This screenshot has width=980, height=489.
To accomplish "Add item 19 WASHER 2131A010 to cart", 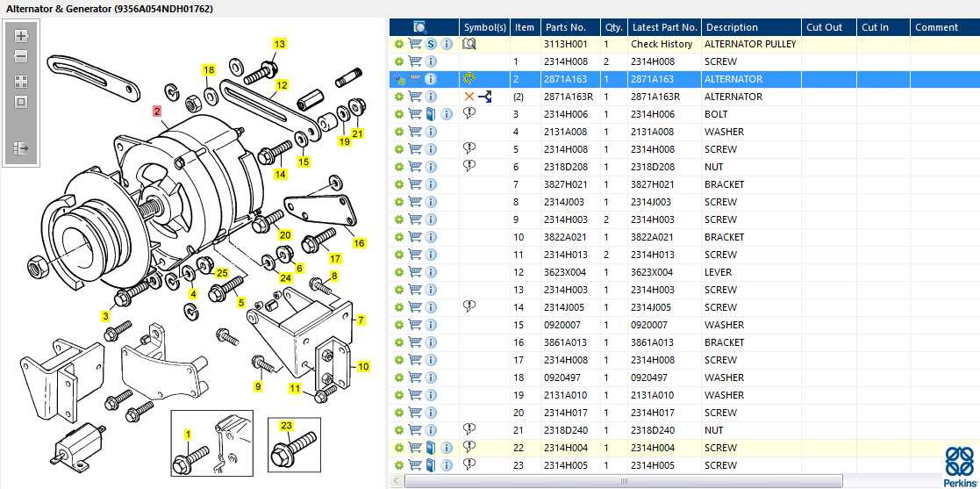I will (x=414, y=395).
